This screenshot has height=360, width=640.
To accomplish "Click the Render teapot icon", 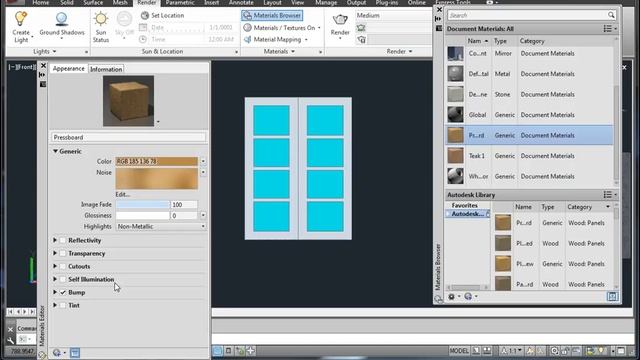I will (340, 20).
